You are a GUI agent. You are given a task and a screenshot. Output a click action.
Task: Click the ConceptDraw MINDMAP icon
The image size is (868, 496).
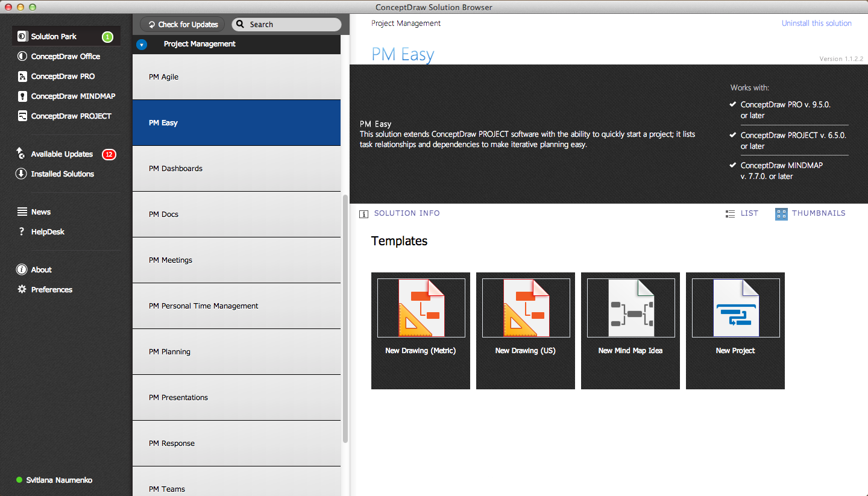tap(22, 96)
